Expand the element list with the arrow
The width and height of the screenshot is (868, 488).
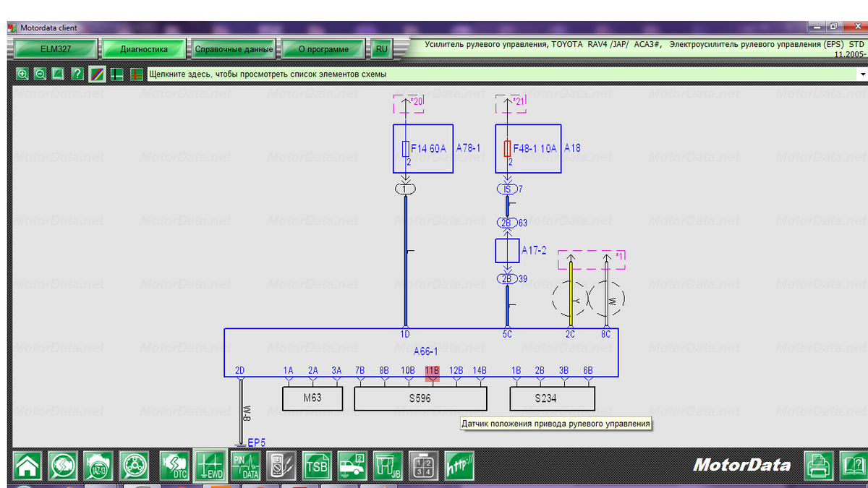(x=862, y=74)
